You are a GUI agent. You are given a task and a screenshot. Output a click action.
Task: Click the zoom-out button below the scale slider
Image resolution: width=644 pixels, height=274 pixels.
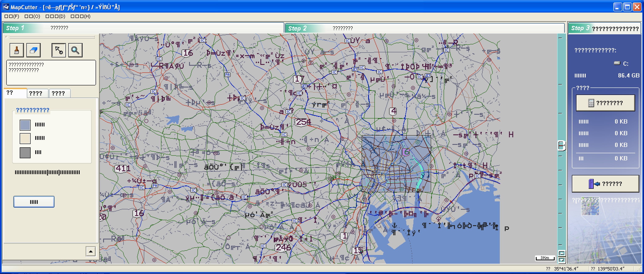coord(562,260)
